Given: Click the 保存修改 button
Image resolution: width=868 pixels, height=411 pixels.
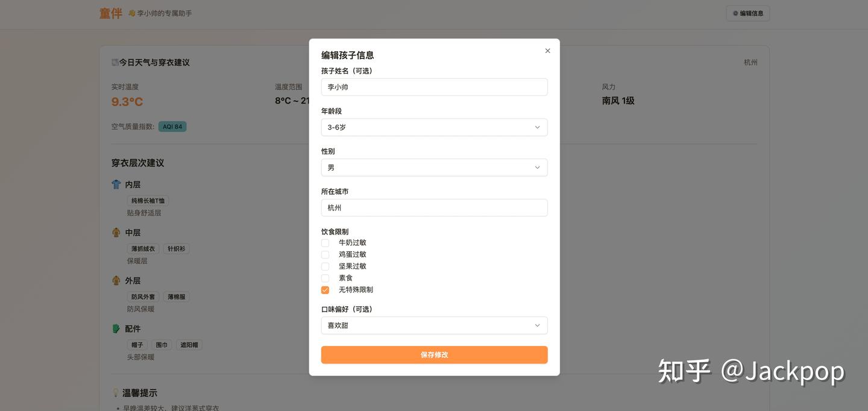Looking at the screenshot, I should point(434,354).
